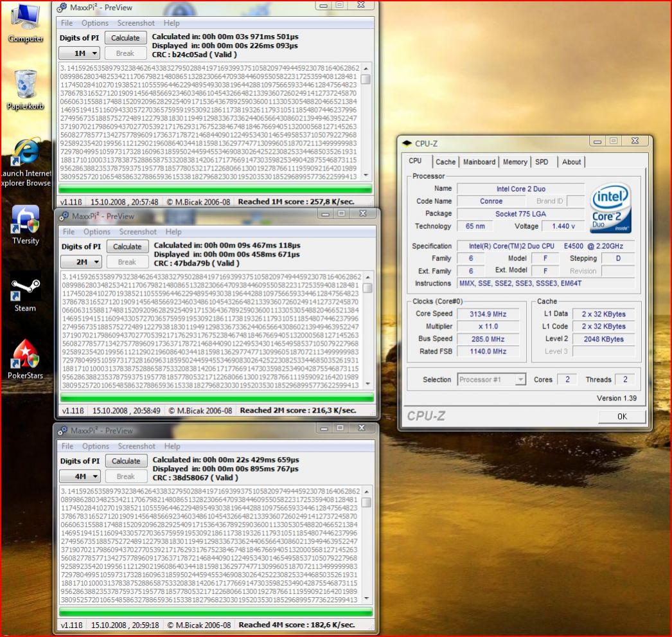Click the CPU-Z title bar icon
The image size is (672, 637).
click(407, 143)
